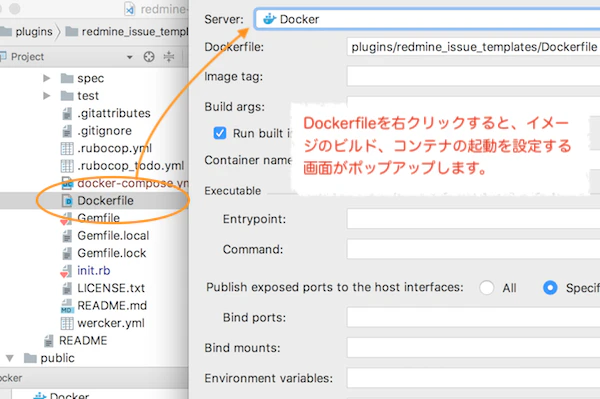Screen dimensions: 600x399
Task: Click the Dockerfile path input field
Action: point(473,47)
